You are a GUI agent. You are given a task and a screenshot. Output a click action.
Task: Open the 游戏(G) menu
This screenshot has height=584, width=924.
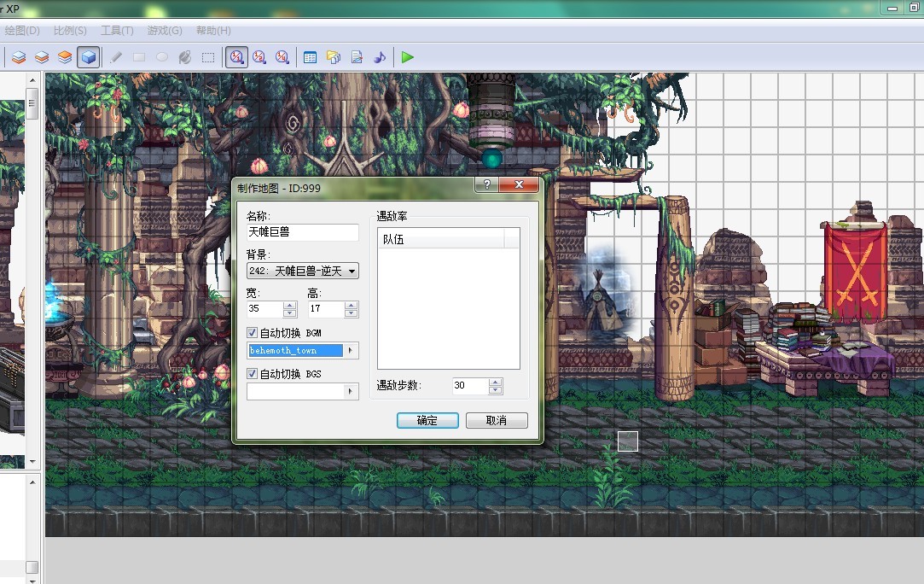pos(165,31)
